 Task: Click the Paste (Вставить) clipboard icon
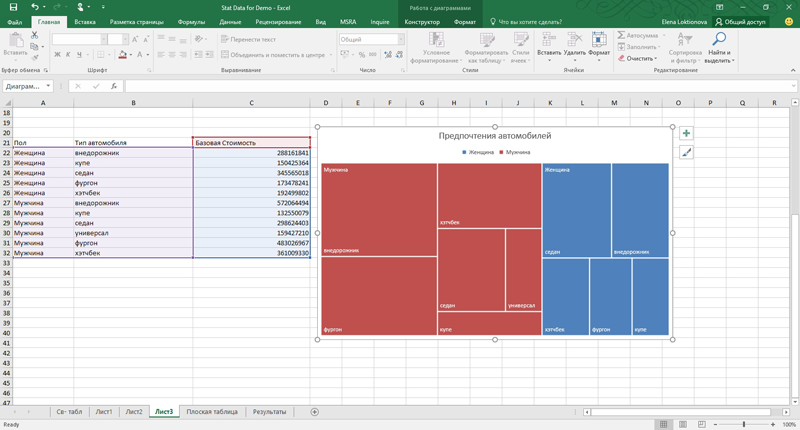16,40
